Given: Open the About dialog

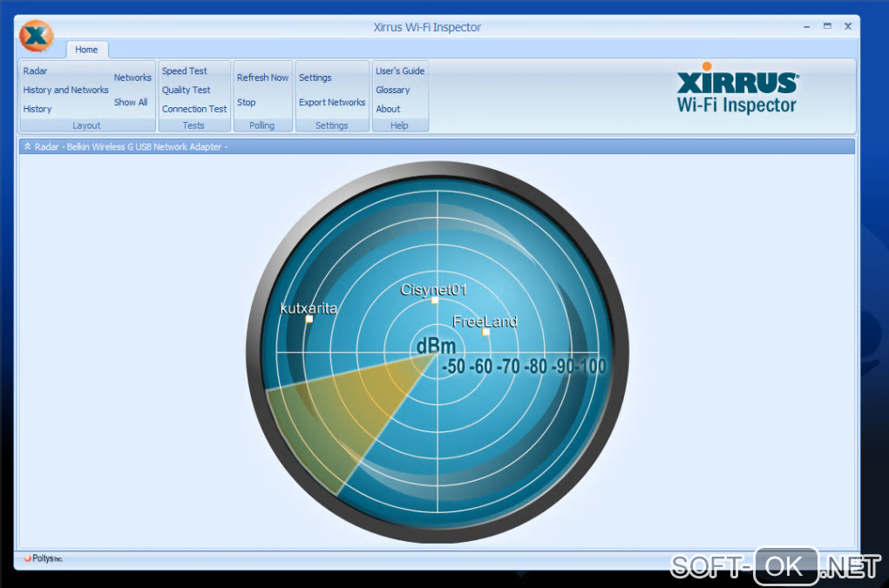Looking at the screenshot, I should (x=388, y=109).
